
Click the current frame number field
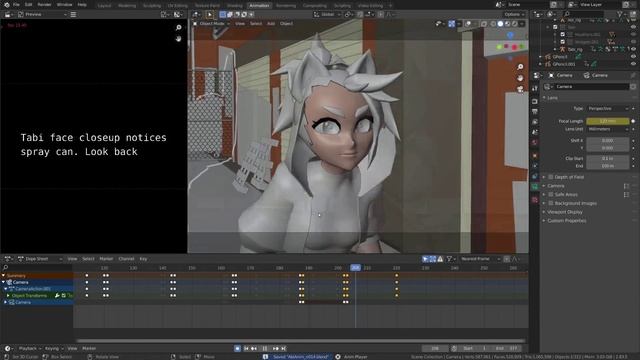(435, 349)
